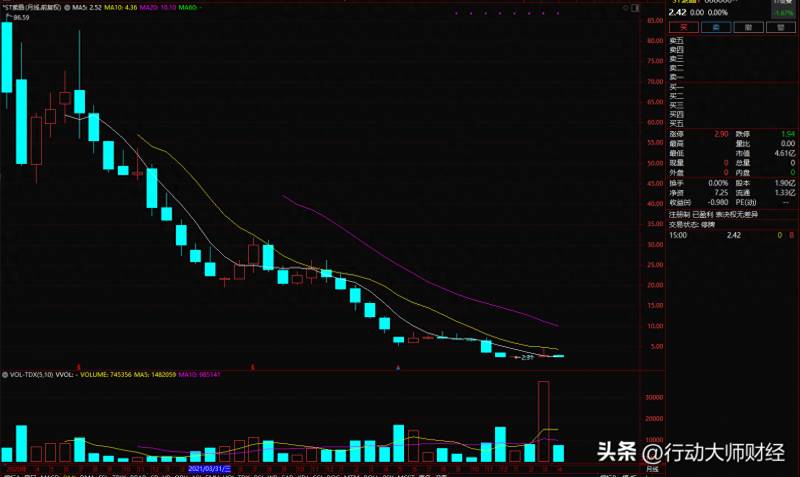
Task: Open MA indicator settings circle icon
Action: coord(67,8)
